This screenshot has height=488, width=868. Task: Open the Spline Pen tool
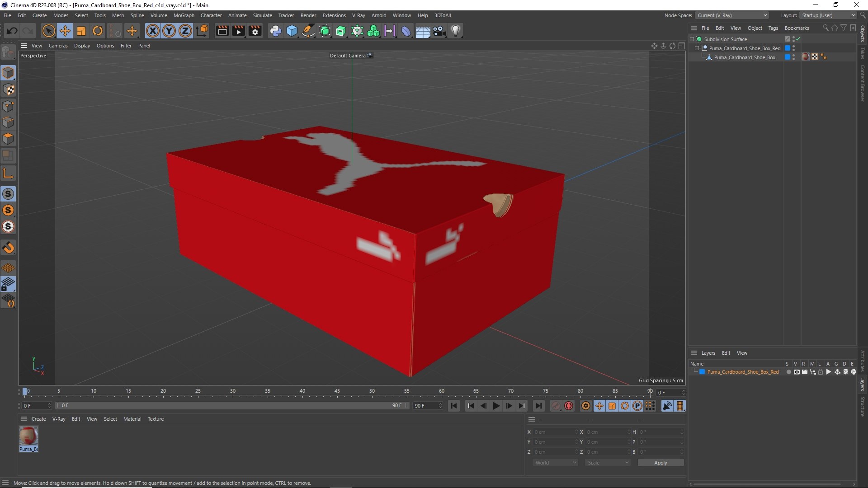[x=308, y=31]
